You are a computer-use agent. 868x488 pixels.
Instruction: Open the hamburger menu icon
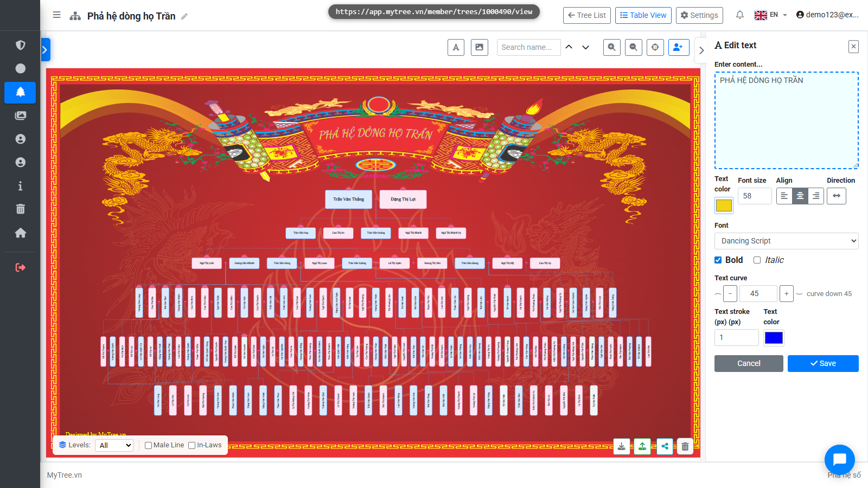(56, 15)
